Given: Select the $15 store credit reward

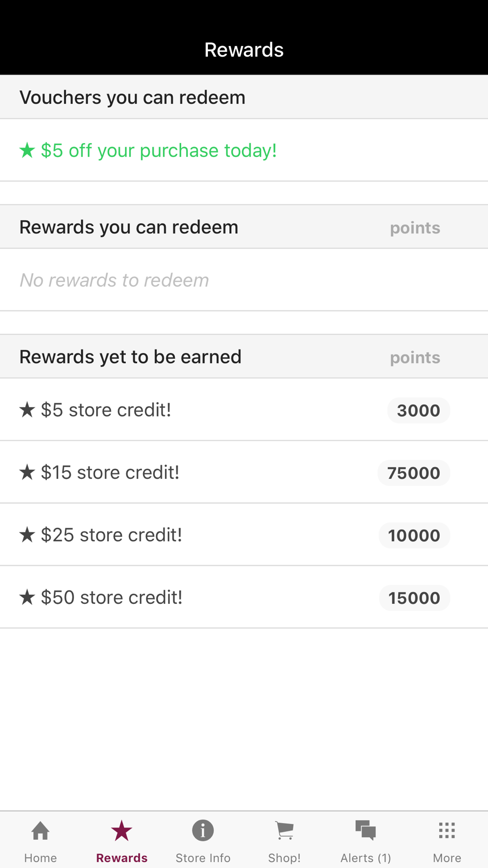Looking at the screenshot, I should coord(110,473).
